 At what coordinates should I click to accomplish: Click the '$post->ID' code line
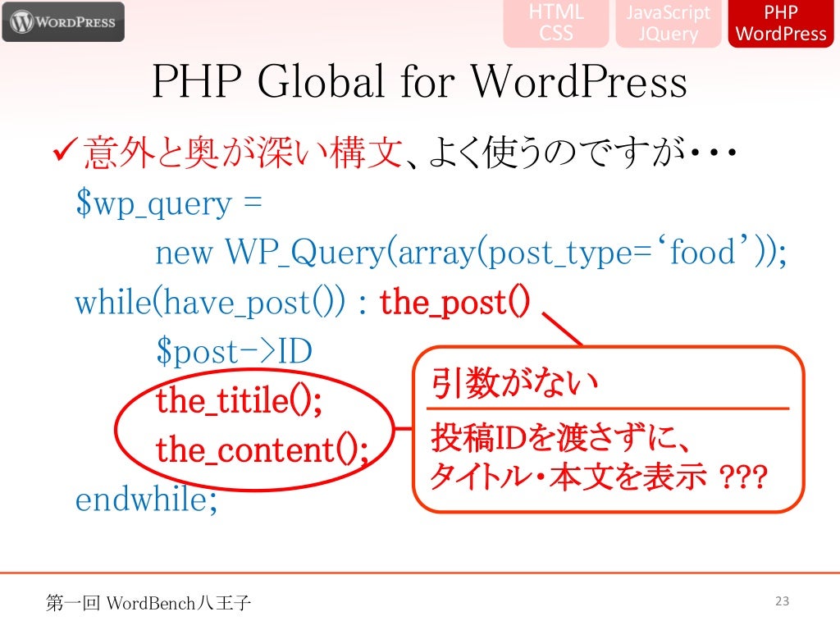point(234,351)
